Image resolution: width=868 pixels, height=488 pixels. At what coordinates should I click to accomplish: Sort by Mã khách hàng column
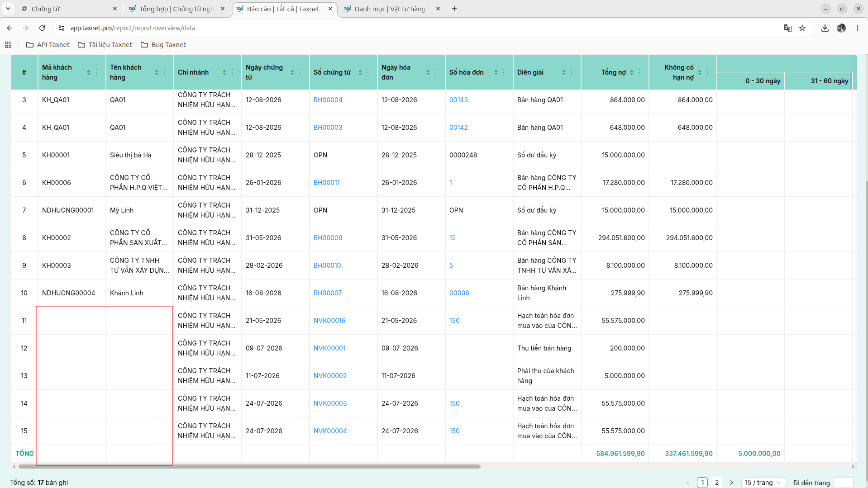89,72
